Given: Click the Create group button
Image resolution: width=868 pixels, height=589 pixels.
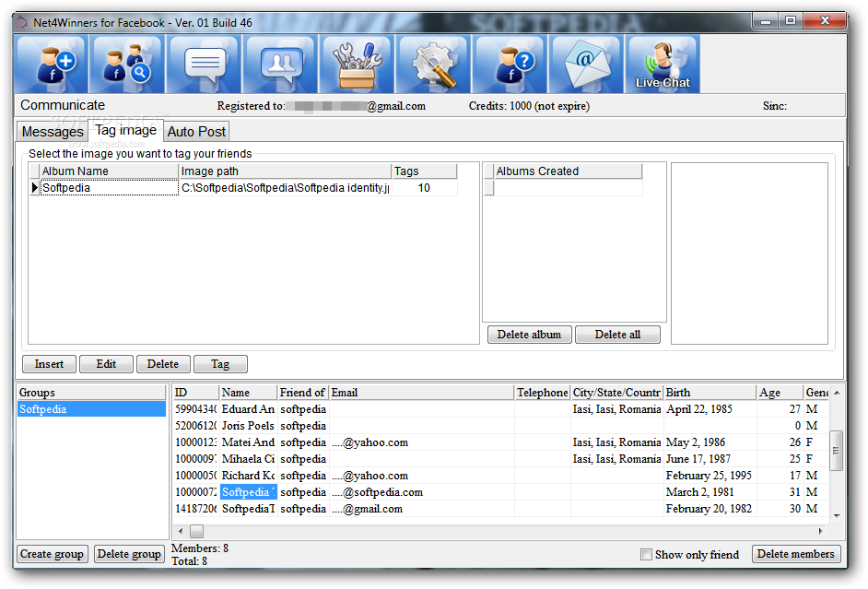Looking at the screenshot, I should 52,554.
